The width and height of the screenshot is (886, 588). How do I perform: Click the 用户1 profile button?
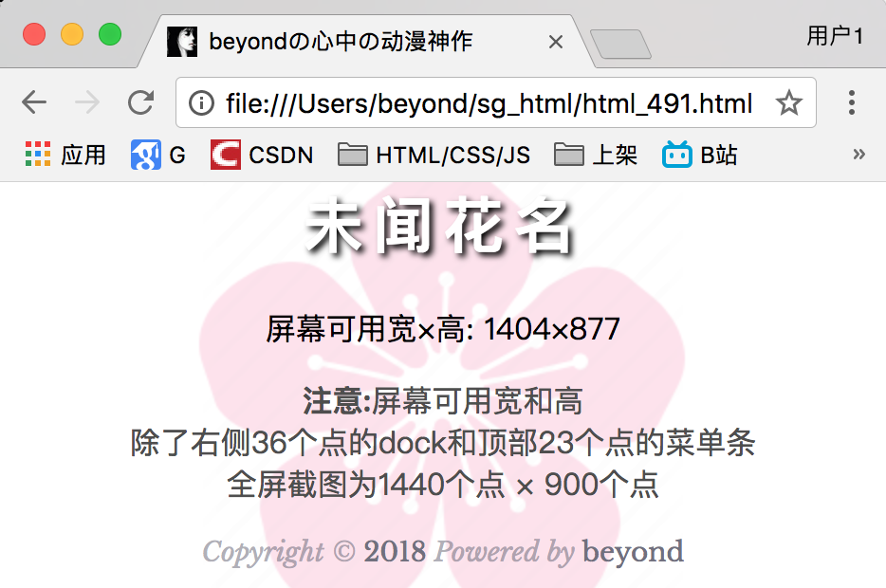click(834, 36)
